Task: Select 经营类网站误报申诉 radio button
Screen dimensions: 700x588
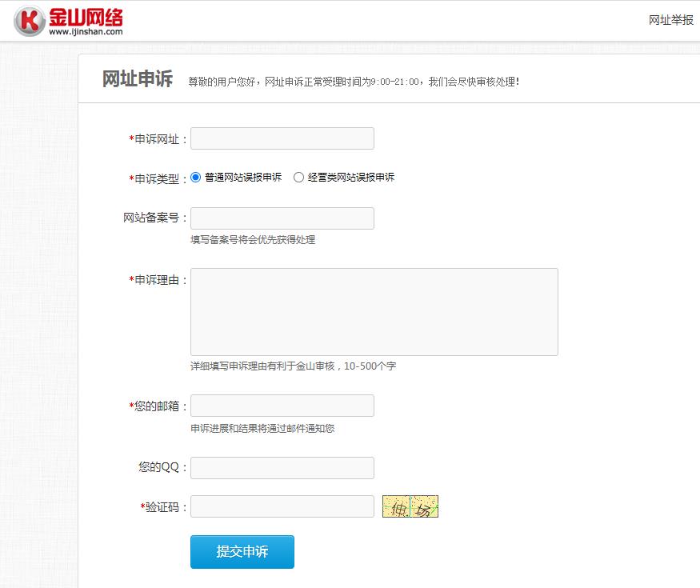Action: [299, 178]
